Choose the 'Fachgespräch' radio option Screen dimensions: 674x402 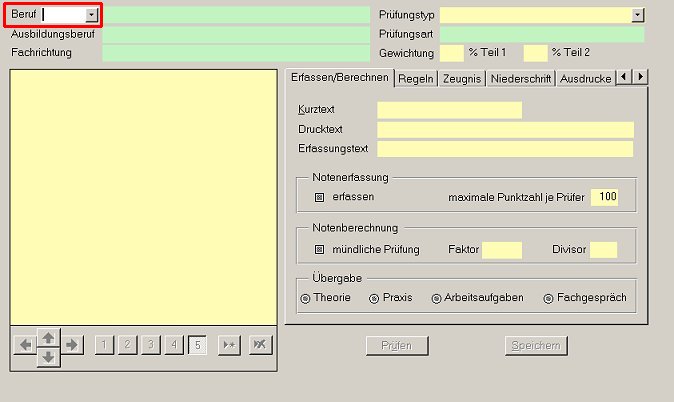coord(548,298)
